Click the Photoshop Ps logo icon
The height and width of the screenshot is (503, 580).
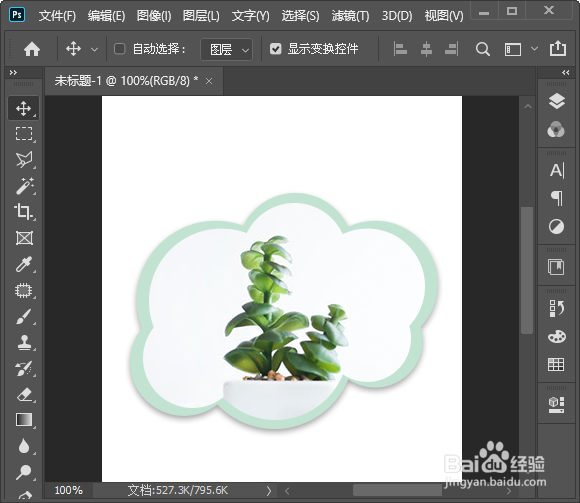[17, 15]
